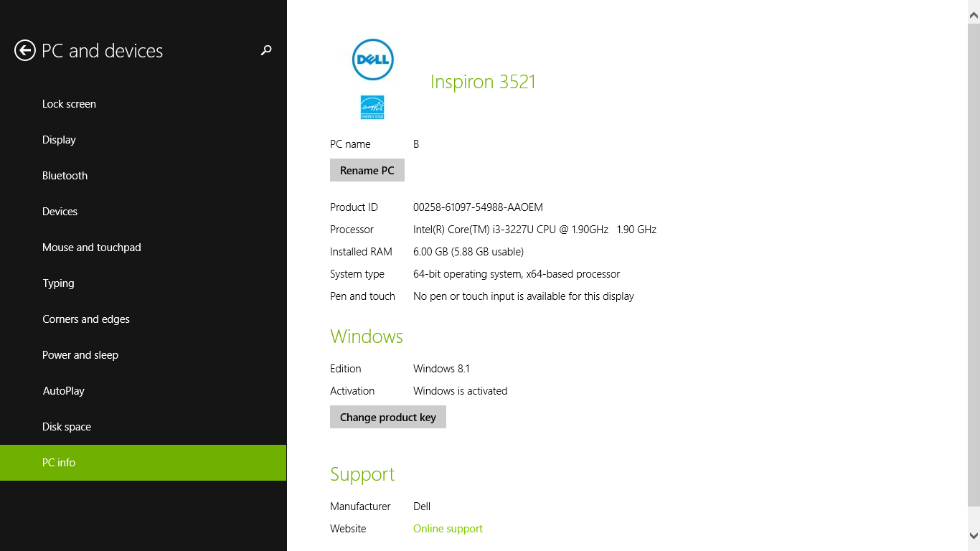
Task: Click the Manufacturer value Dell
Action: click(422, 507)
